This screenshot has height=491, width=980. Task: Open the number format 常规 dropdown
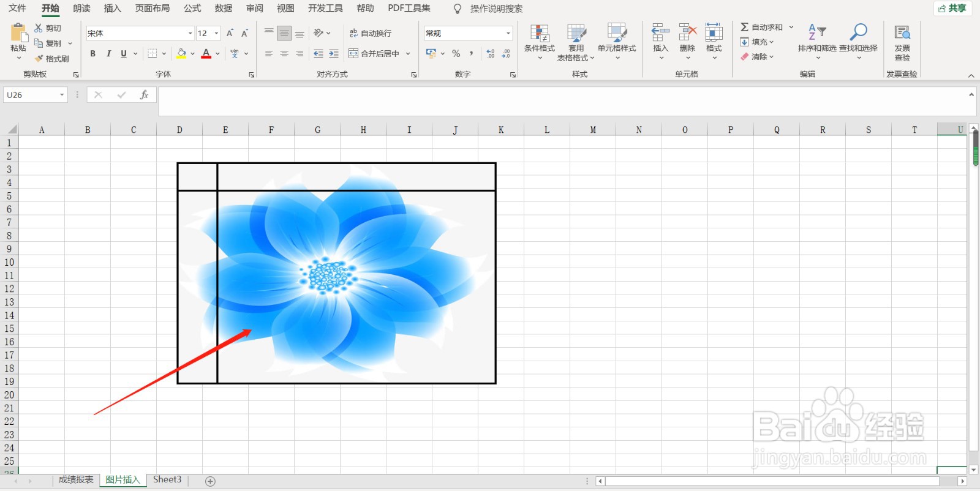tap(508, 33)
